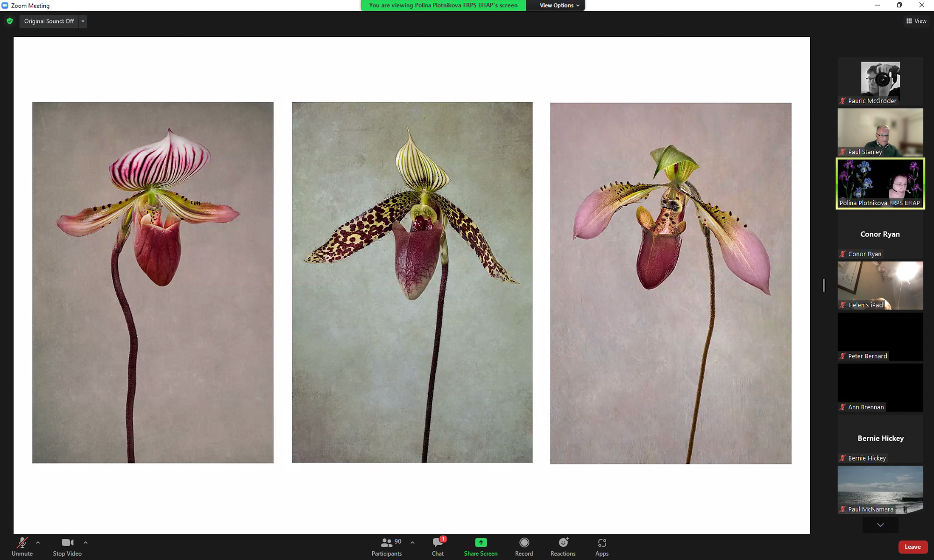Viewport: 934px width, 560px height.
Task: Leave the meeting
Action: (x=913, y=547)
